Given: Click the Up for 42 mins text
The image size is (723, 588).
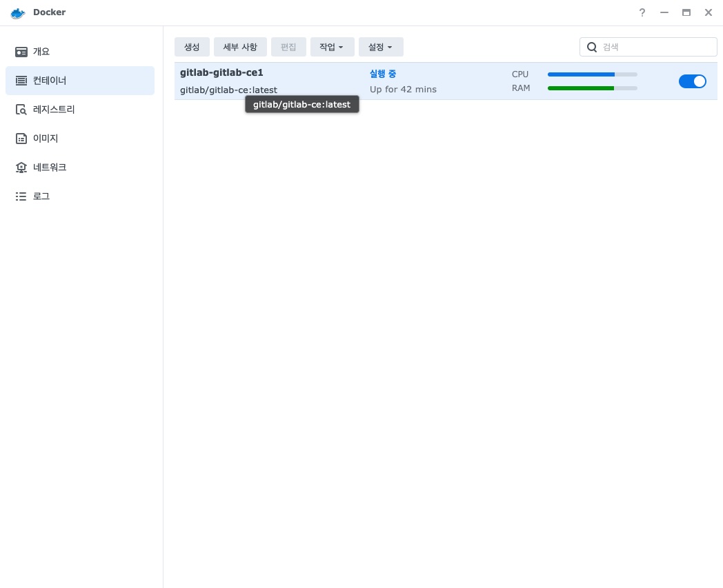Looking at the screenshot, I should (403, 90).
